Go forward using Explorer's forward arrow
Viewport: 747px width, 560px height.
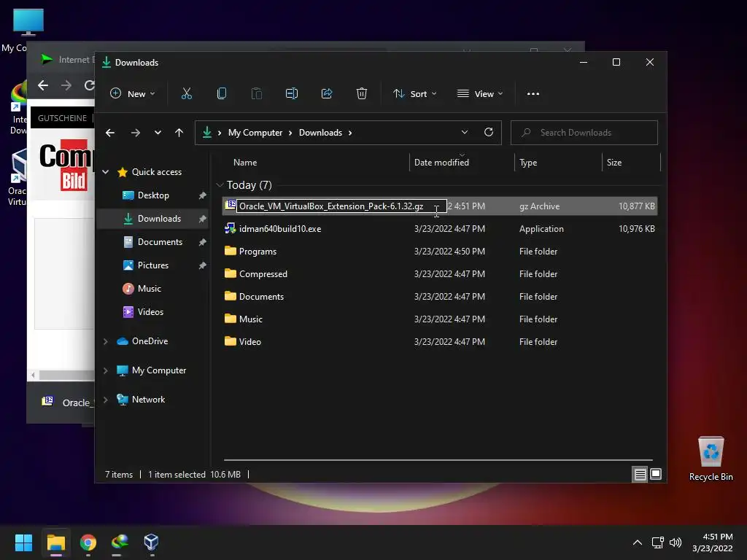tap(136, 133)
